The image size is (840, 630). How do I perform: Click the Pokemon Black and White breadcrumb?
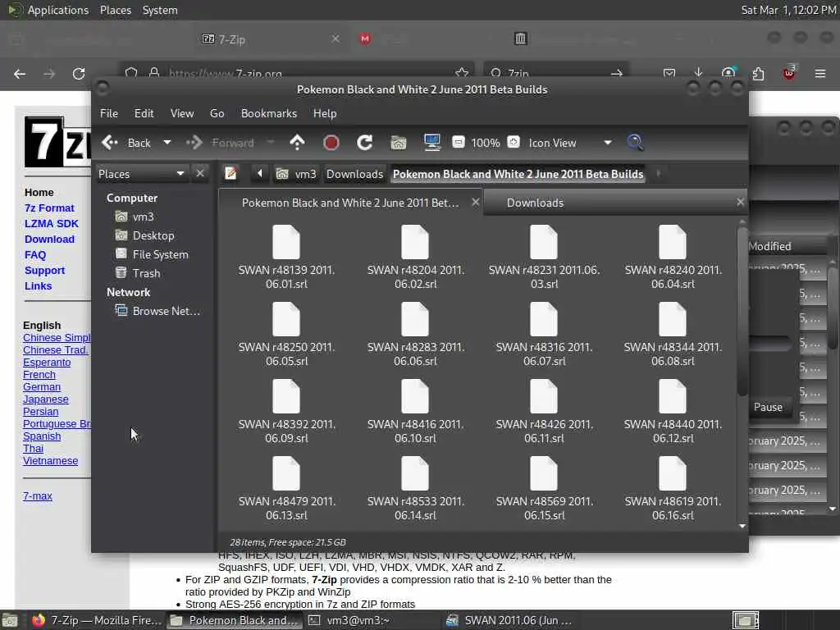click(518, 174)
